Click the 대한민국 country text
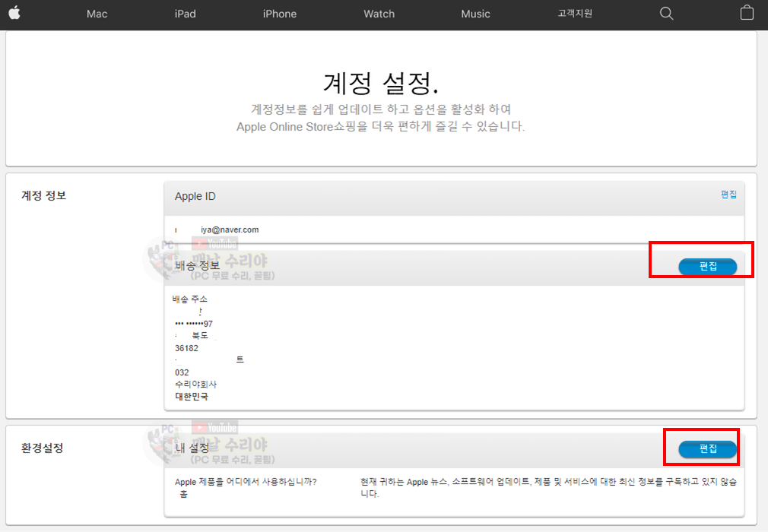This screenshot has height=532, width=768. 192,397
